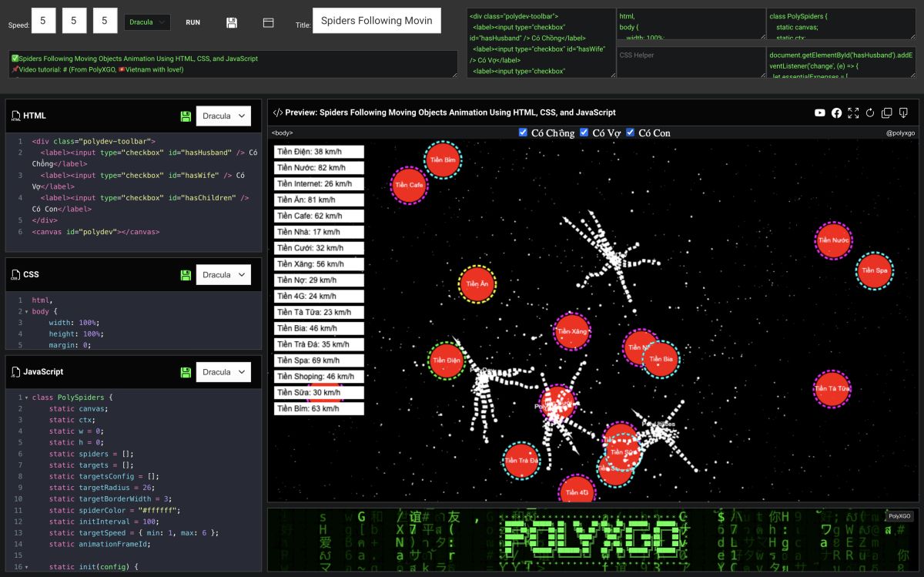
Task: Click the RUN button
Action: [x=192, y=22]
